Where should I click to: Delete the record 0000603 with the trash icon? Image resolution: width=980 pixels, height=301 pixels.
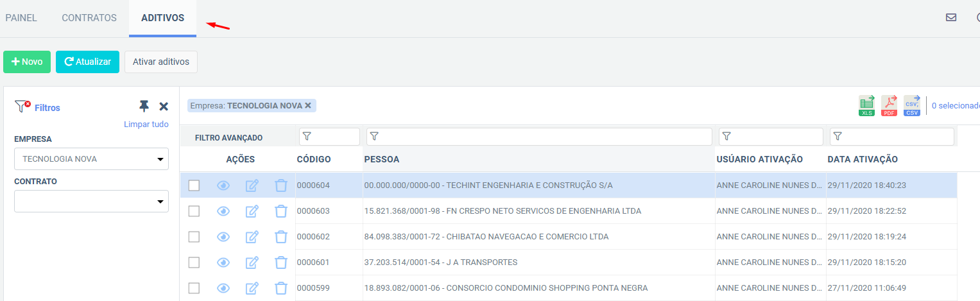pos(281,211)
